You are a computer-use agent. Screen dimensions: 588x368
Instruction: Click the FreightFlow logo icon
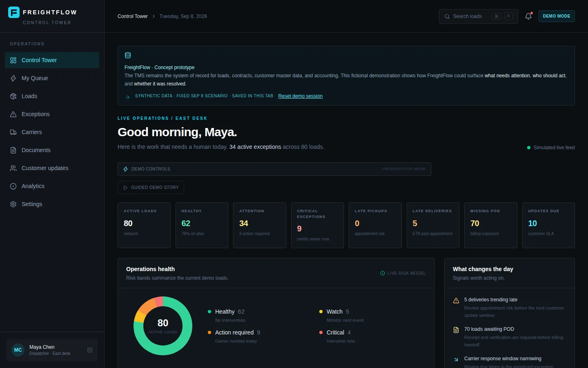[x=14, y=12]
